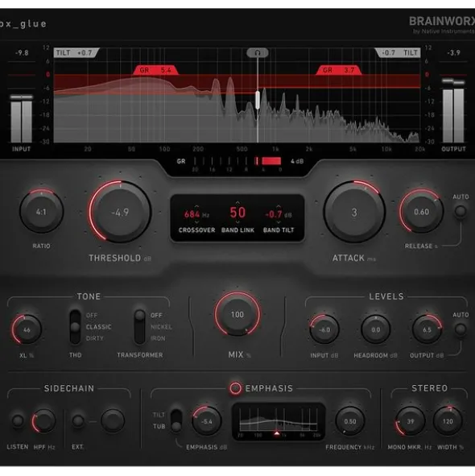Click the Stereo Width knob showing 120
Image resolution: width=475 pixels, height=476 pixels.
click(x=448, y=421)
